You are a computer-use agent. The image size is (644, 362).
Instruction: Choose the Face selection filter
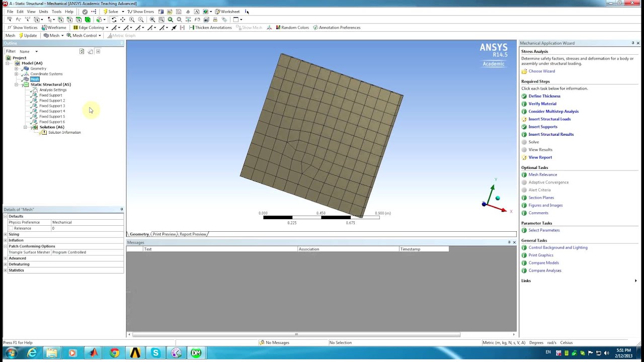point(78,20)
